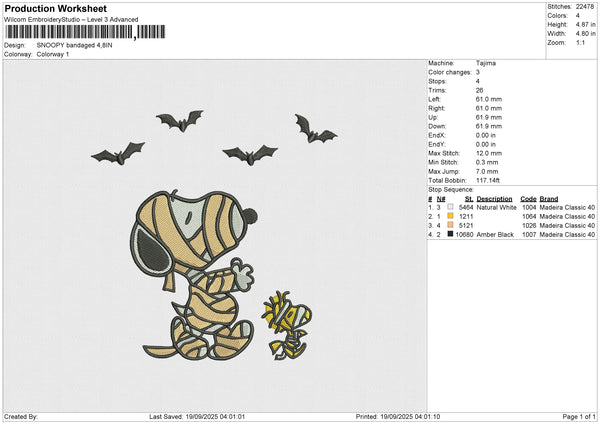This screenshot has width=600, height=424.
Task: Select the max stitch value '12.0 mm'
Action: tap(489, 153)
